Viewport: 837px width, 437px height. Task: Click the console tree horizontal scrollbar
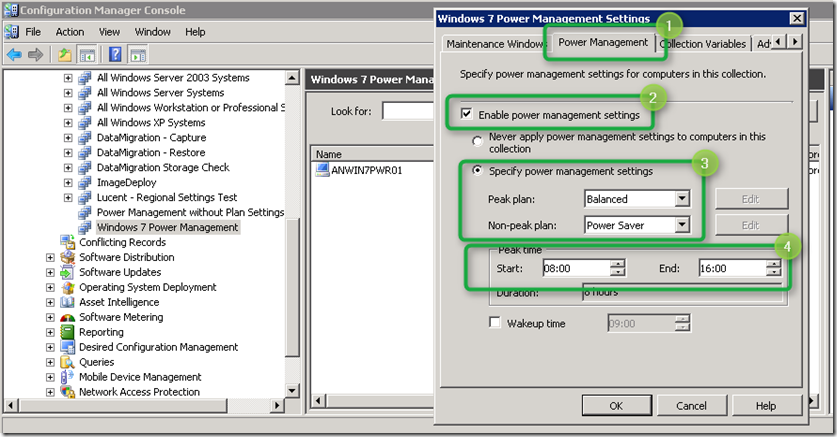coord(143,406)
